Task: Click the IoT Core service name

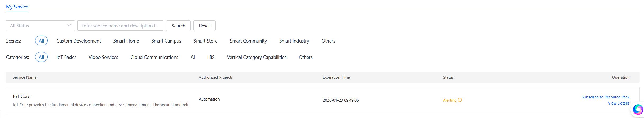Action: (22, 96)
